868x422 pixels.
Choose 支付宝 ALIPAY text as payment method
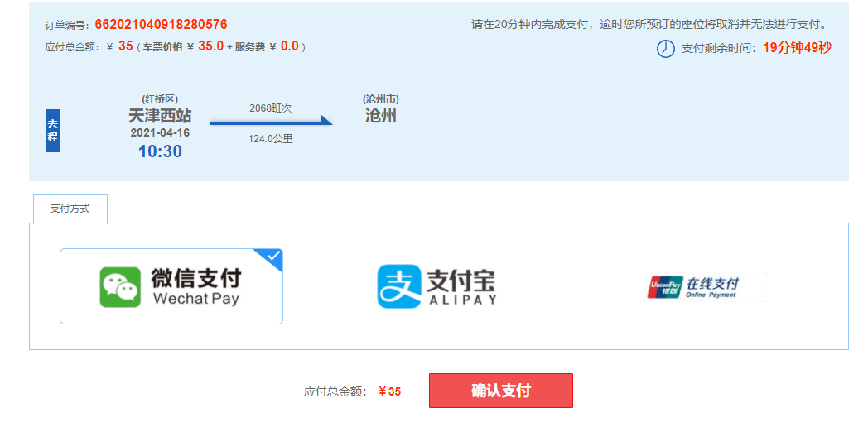[x=461, y=286]
